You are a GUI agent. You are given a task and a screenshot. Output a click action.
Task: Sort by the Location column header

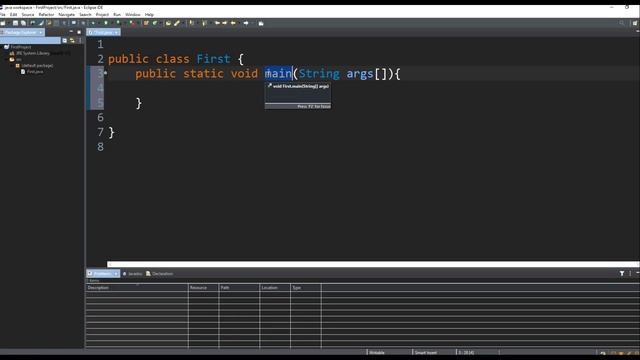[x=275, y=288]
